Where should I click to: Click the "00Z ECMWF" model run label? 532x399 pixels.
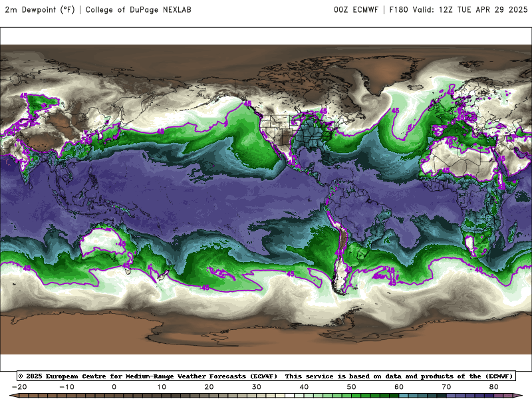[356, 9]
